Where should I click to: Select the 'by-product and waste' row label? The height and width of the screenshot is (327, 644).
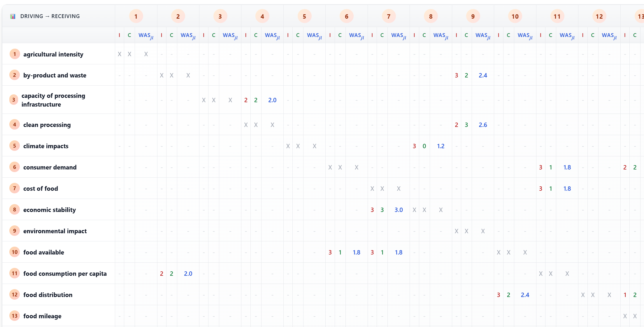click(x=55, y=75)
